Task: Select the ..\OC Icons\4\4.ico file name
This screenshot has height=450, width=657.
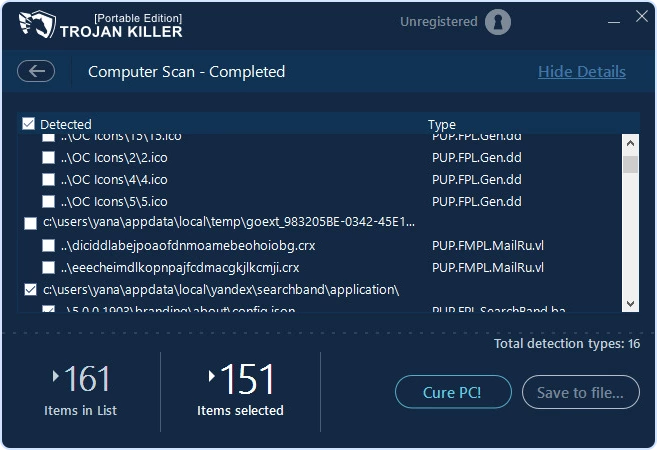Action: click(114, 179)
